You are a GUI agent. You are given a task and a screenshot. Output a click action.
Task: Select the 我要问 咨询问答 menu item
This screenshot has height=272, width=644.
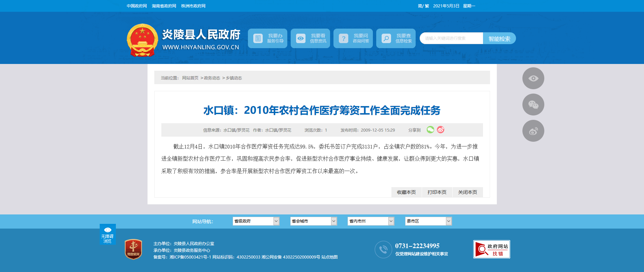[353, 38]
